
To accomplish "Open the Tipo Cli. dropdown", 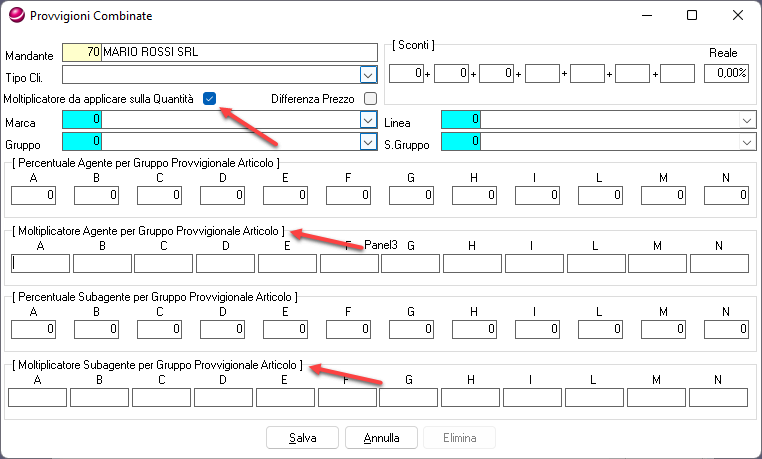I will (x=367, y=74).
